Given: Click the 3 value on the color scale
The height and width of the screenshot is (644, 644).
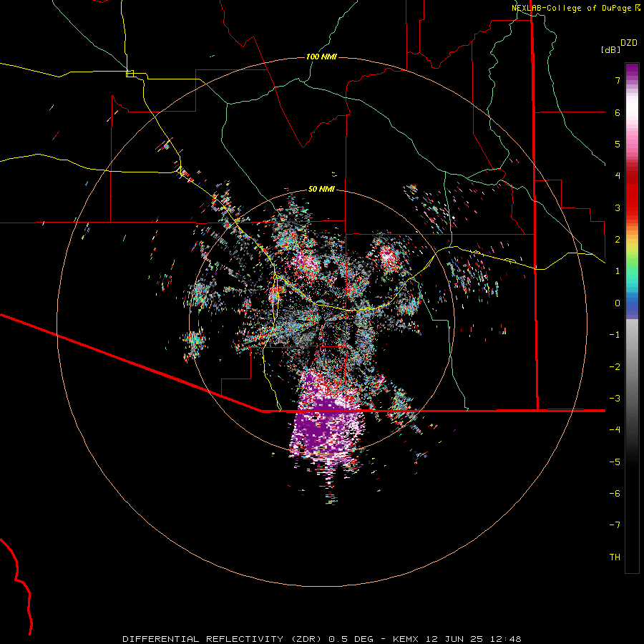Looking at the screenshot, I should tap(618, 208).
